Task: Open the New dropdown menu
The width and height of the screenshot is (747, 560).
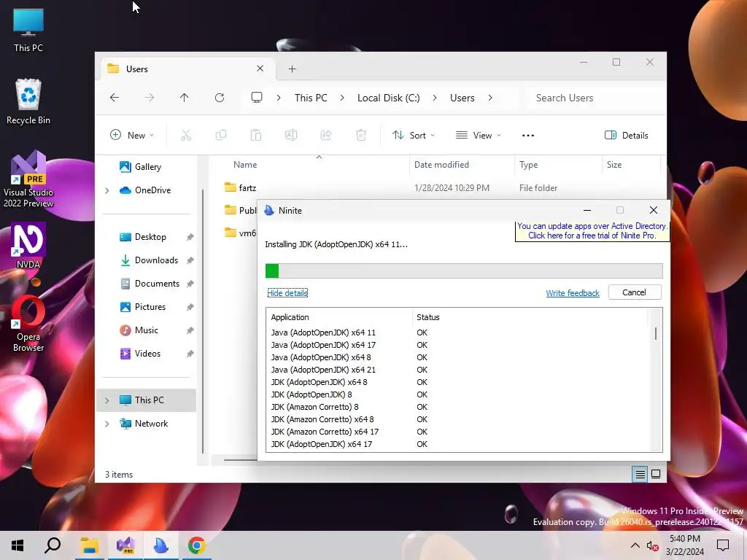Action: 132,135
